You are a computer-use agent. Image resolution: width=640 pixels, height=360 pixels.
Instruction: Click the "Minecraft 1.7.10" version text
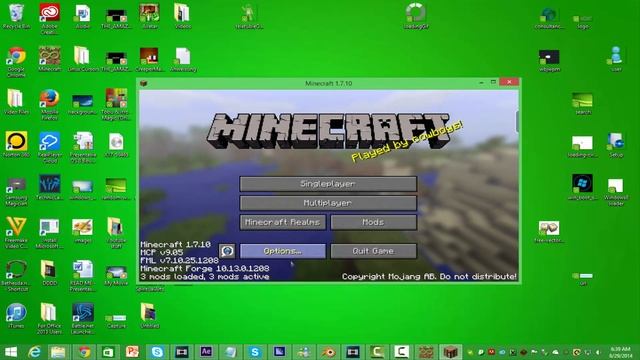click(x=176, y=244)
